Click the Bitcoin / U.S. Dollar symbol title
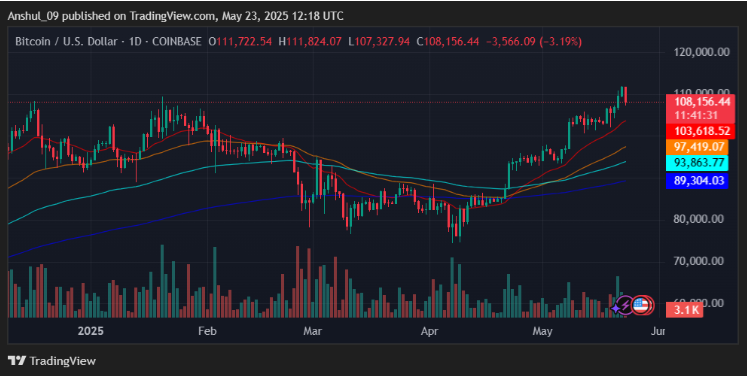The width and height of the screenshot is (747, 376). pyautogui.click(x=66, y=41)
